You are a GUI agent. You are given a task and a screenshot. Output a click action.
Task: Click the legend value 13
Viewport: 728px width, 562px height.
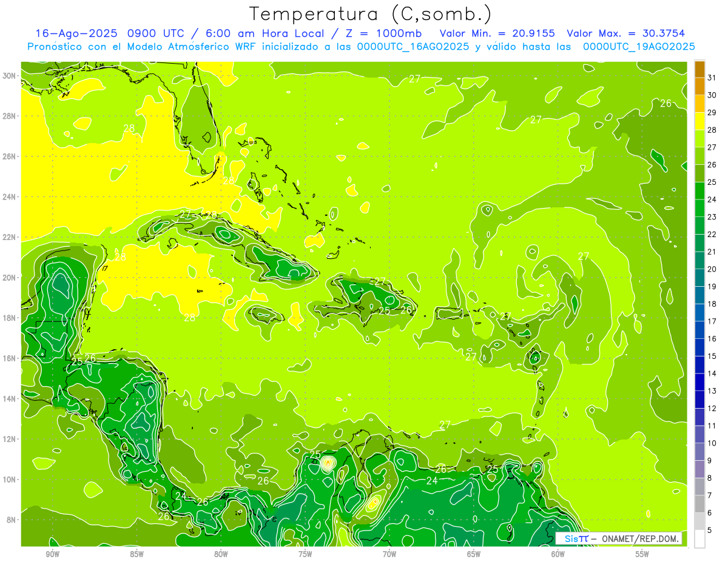712,391
